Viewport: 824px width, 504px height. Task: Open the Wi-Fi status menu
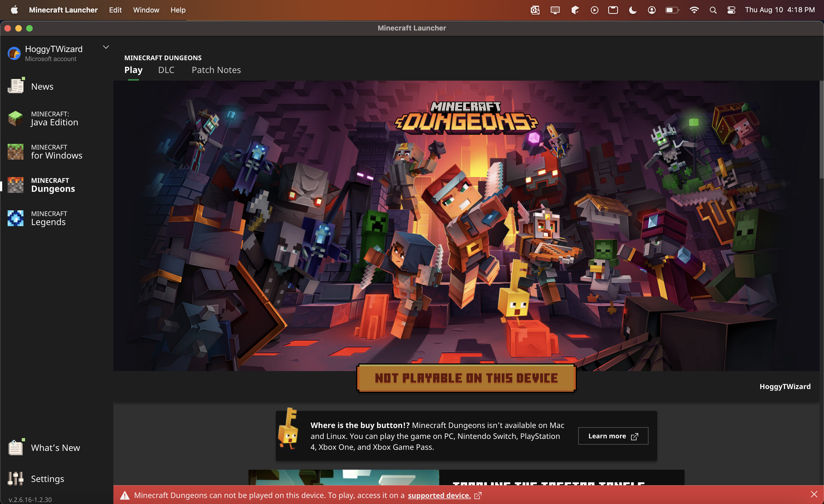pos(694,10)
